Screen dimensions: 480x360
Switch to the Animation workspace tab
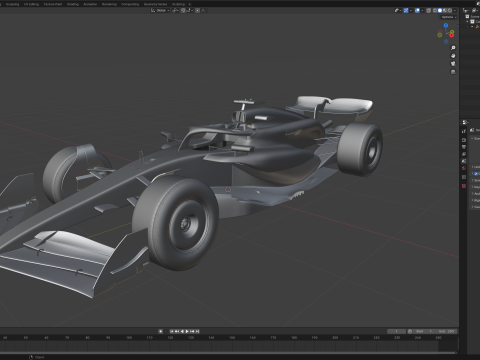click(x=90, y=4)
